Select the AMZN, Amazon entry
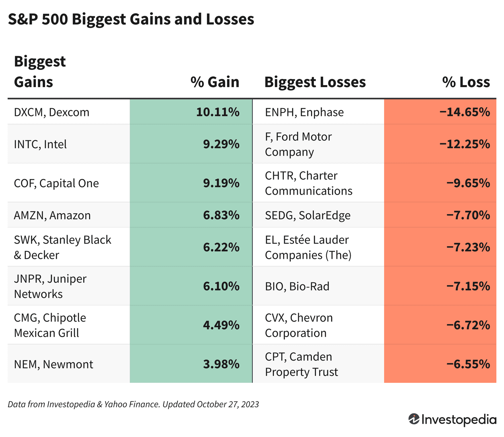 click(52, 215)
